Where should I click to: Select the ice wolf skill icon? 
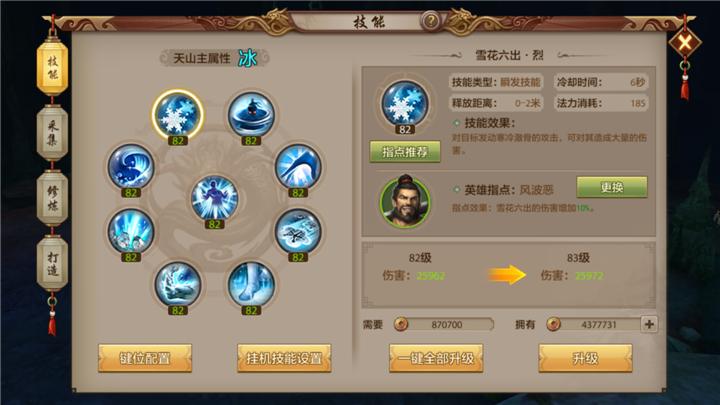click(178, 284)
